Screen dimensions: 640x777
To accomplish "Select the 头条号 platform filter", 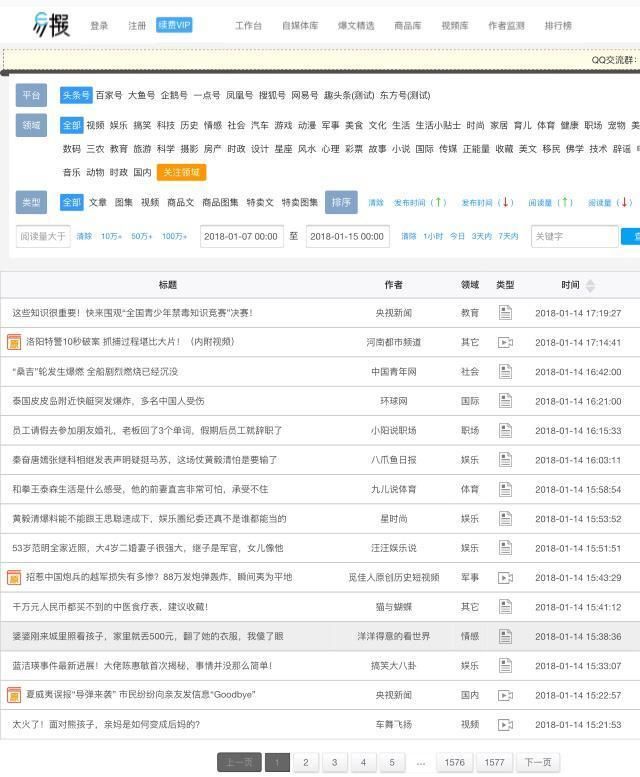I will [x=75, y=96].
